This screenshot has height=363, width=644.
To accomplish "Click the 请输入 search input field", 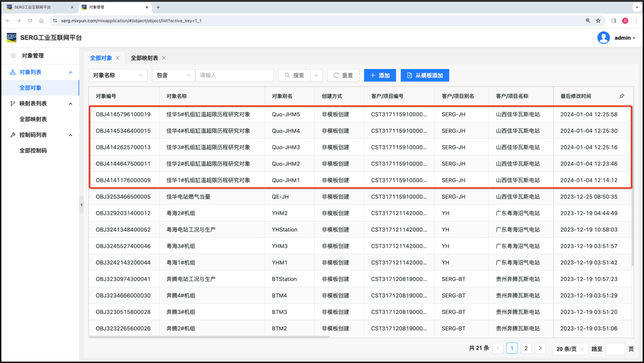I will 234,75.
